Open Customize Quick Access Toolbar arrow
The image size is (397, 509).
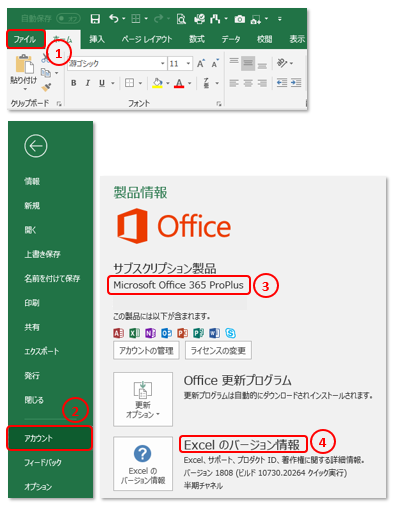point(279,19)
